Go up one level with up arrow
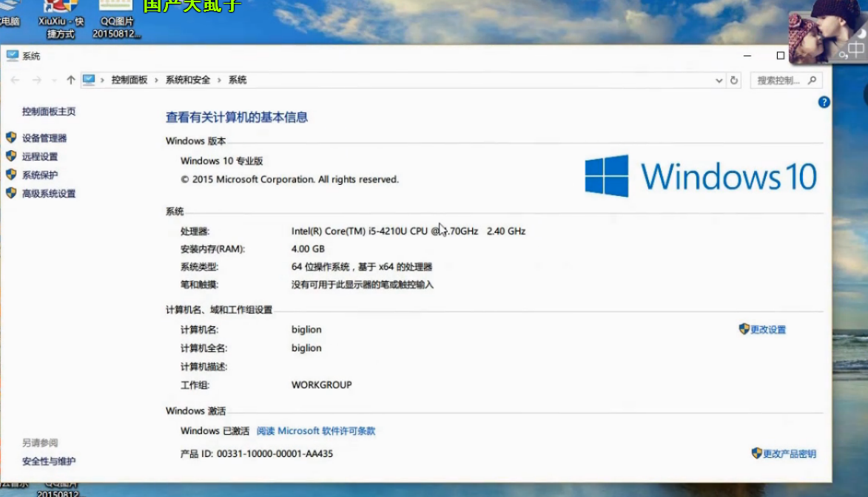Viewport: 868px width, 497px height. point(71,80)
